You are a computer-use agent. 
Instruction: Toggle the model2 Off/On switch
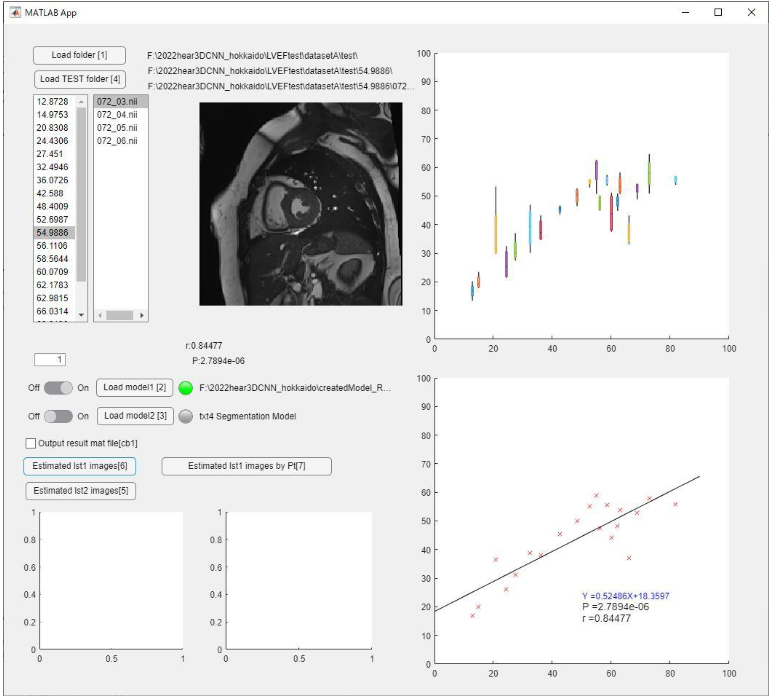58,416
